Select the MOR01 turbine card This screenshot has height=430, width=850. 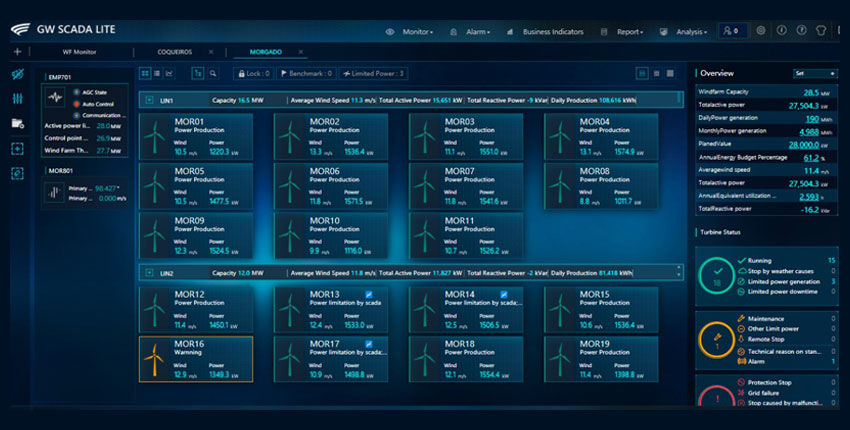(196, 137)
